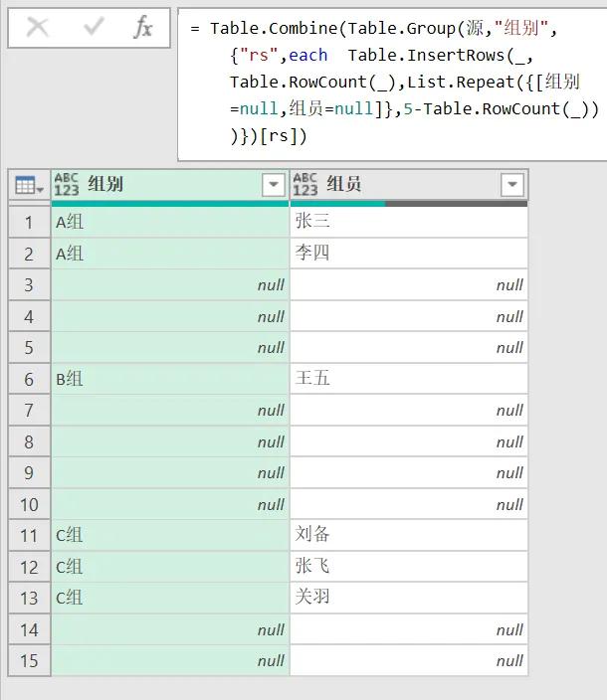This screenshot has height=700, width=607.
Task: Select the 组别 column header
Action: 170,184
